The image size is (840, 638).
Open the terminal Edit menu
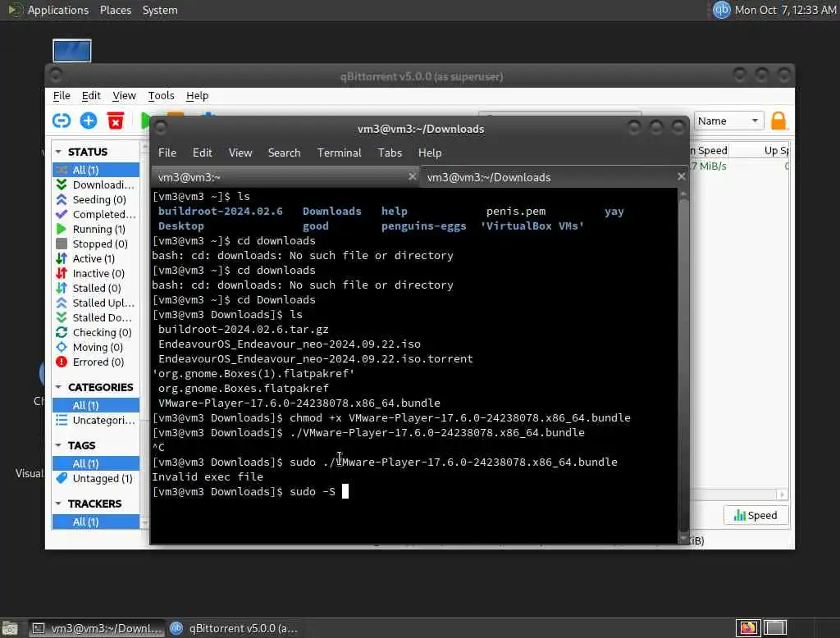(x=202, y=153)
